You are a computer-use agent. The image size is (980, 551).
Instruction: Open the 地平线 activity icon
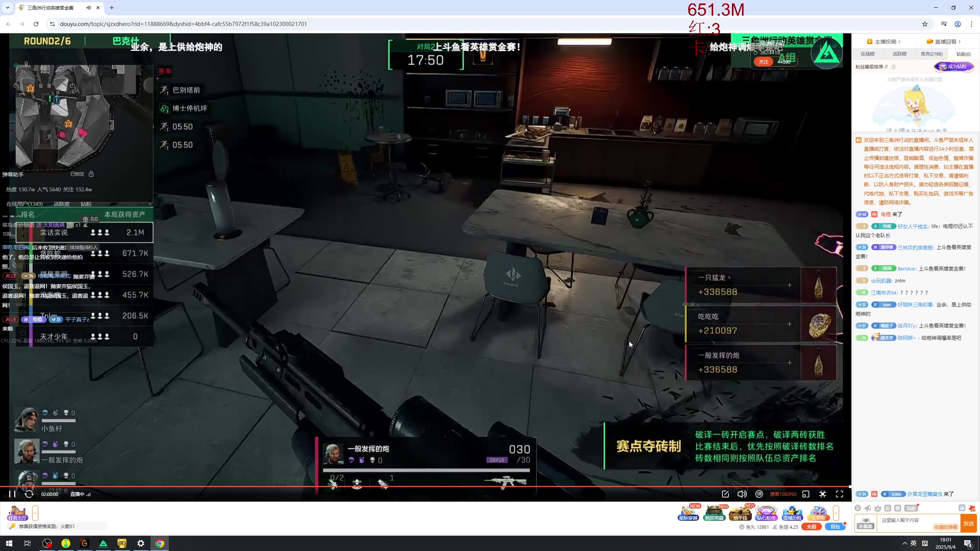[740, 513]
